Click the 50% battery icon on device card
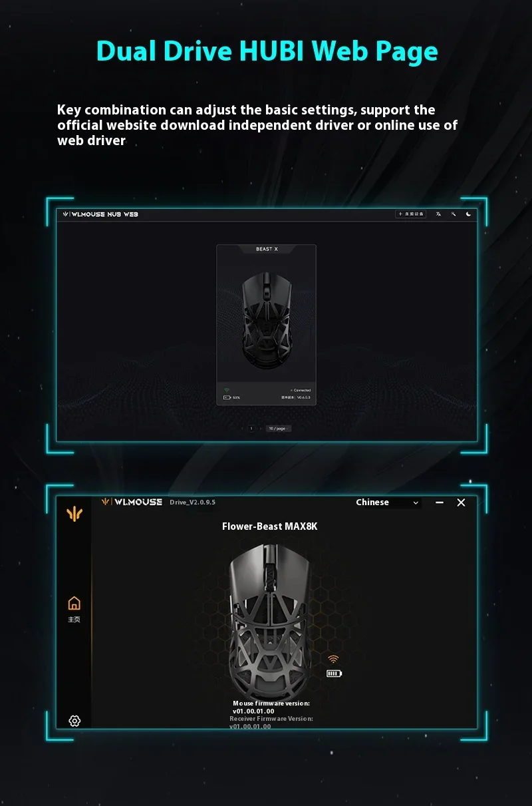 pos(227,397)
